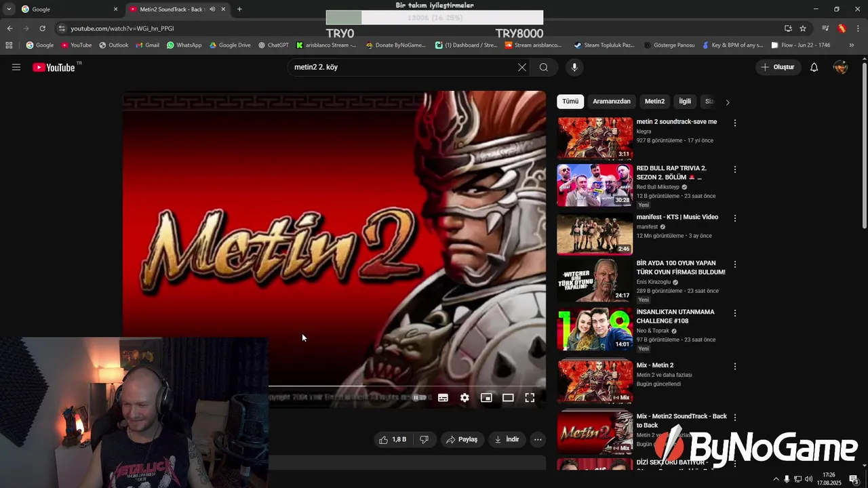Image resolution: width=868 pixels, height=488 pixels.
Task: Open Steam Topluluk Pazarı bookmark
Action: 604,45
